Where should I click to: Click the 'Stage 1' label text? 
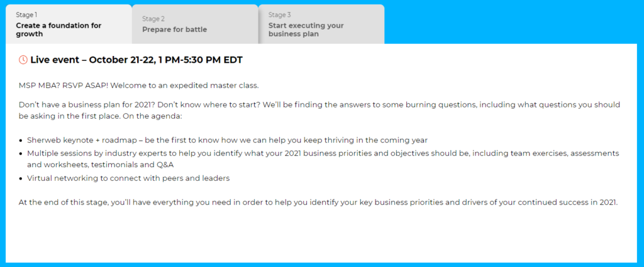click(x=26, y=15)
